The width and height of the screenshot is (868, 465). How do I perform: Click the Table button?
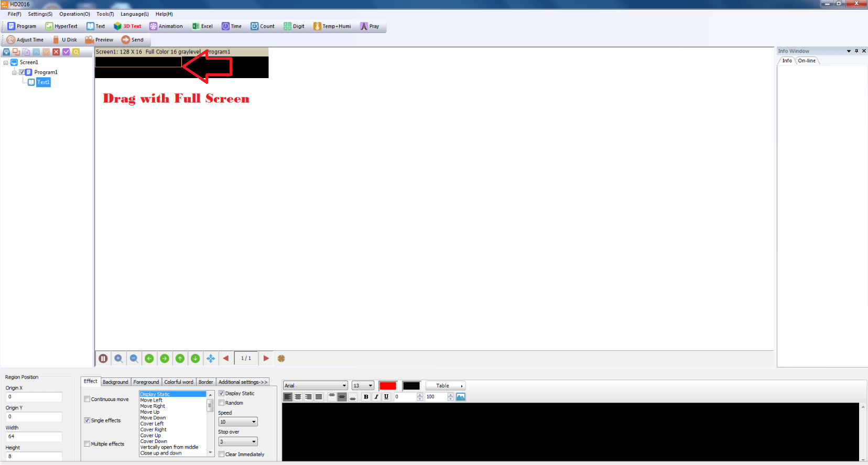[x=445, y=386]
